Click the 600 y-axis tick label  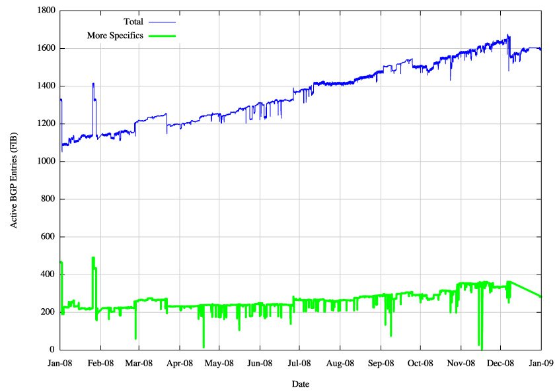(48, 237)
